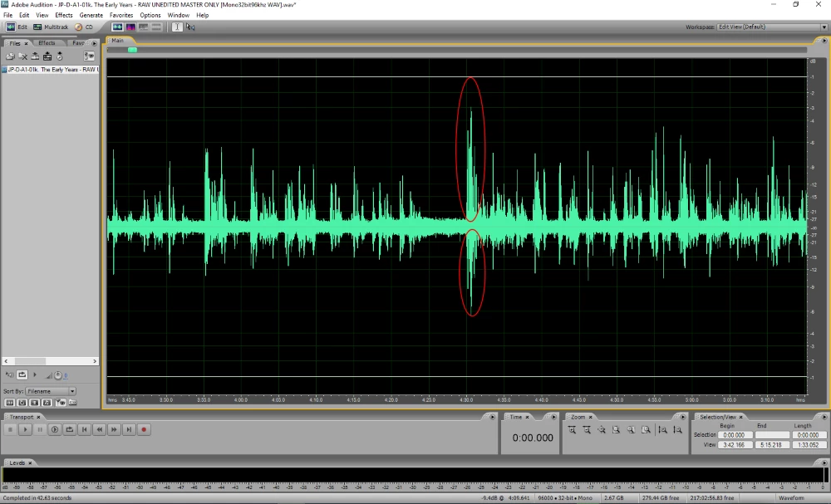Click the Files panel preview Play arrow
This screenshot has height=504, width=831.
35,374
